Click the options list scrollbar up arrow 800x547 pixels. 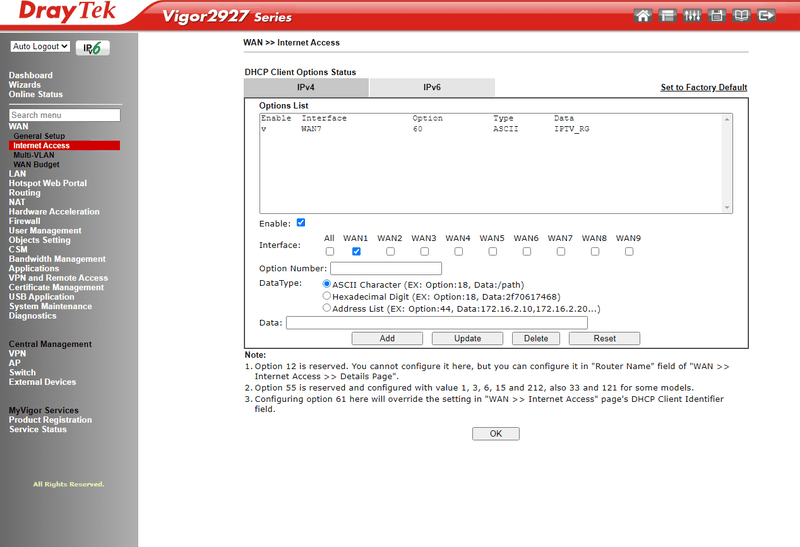coord(727,119)
